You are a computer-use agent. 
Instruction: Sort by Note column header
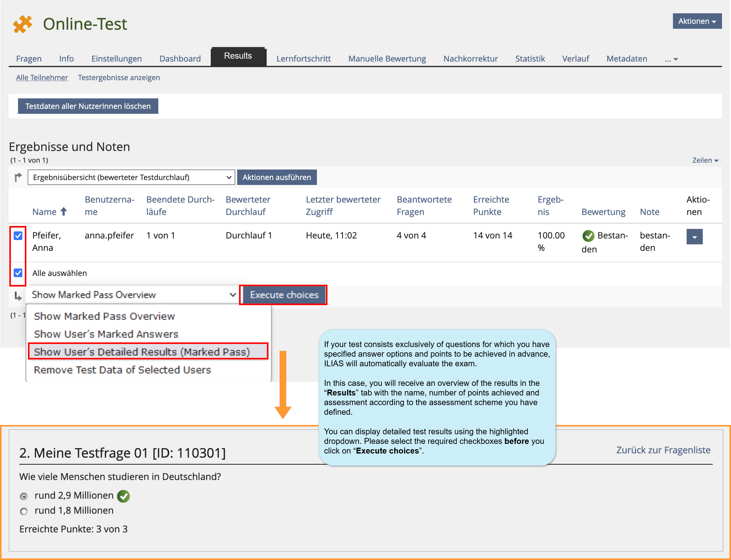(650, 212)
